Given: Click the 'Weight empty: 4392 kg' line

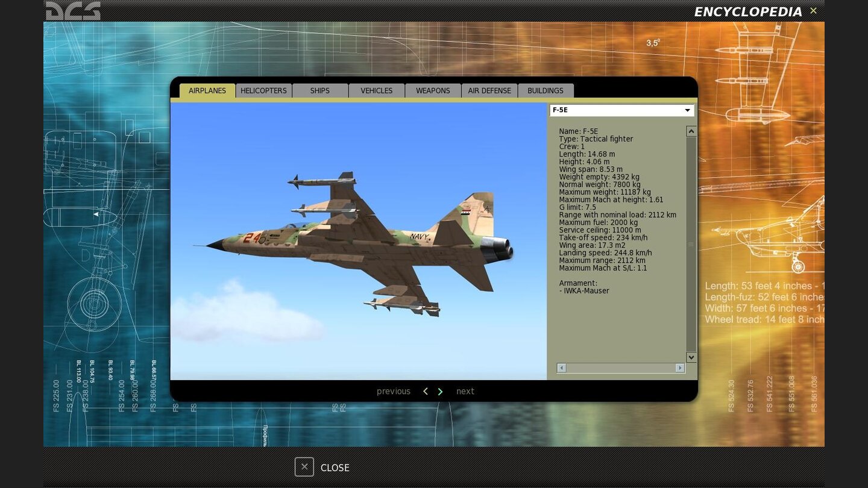Looking at the screenshot, I should [599, 177].
